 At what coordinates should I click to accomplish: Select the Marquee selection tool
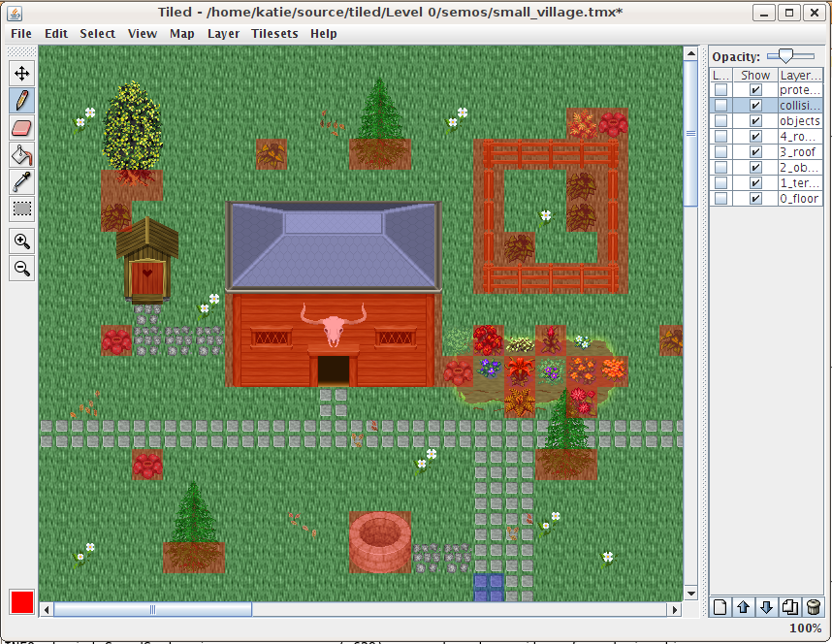point(21,209)
